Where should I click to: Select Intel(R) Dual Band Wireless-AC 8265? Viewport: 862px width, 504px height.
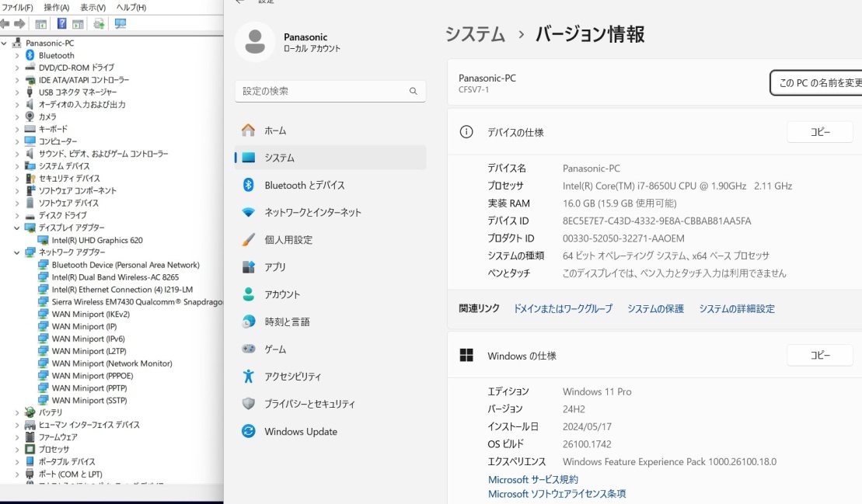pos(116,277)
